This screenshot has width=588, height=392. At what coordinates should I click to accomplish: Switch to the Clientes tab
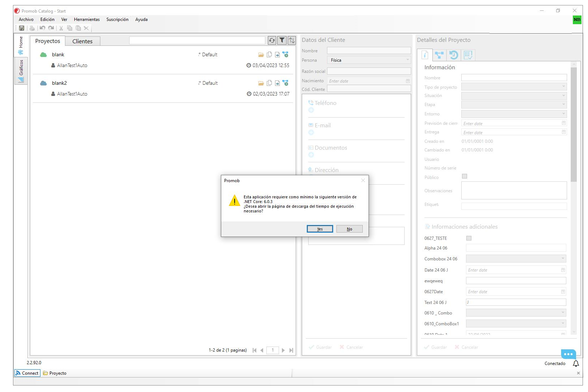[x=82, y=41]
